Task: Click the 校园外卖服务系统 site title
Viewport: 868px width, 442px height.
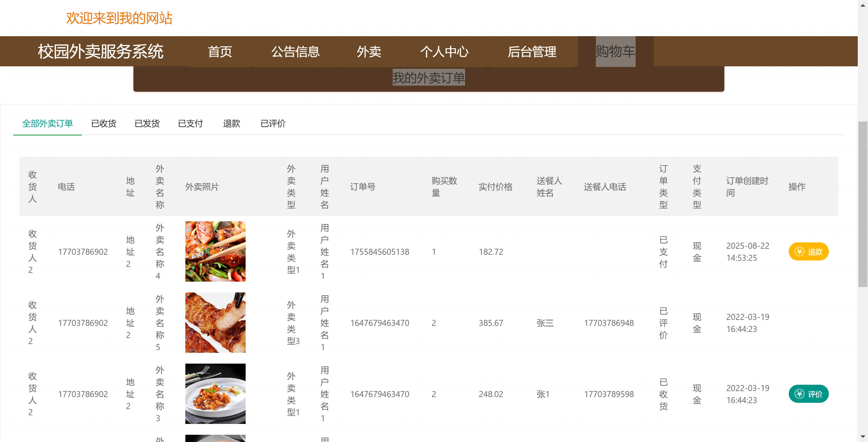Action: [100, 52]
